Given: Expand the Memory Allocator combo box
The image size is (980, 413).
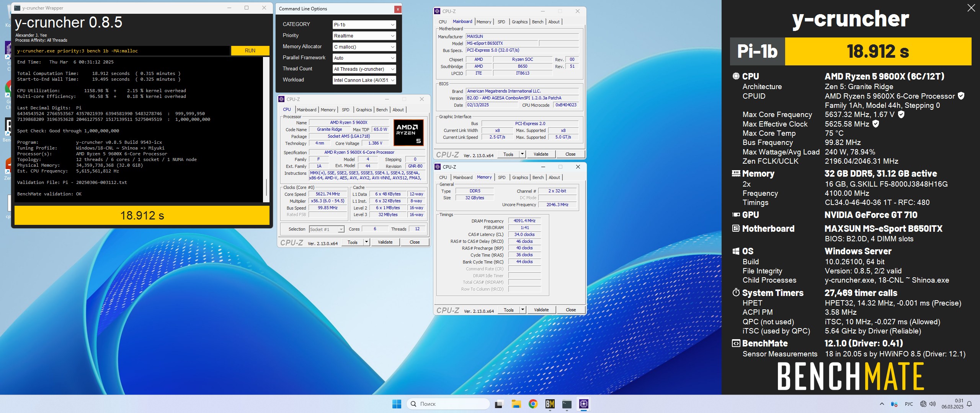Looking at the screenshot, I should pos(364,47).
